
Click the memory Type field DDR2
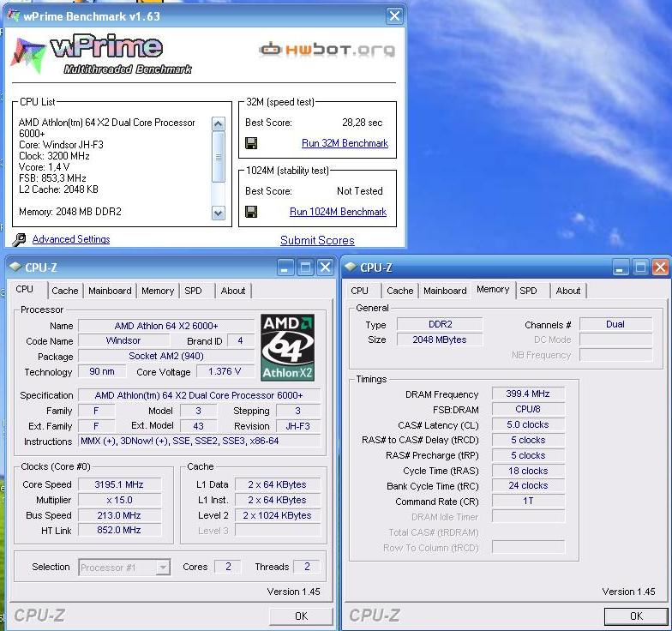[440, 324]
